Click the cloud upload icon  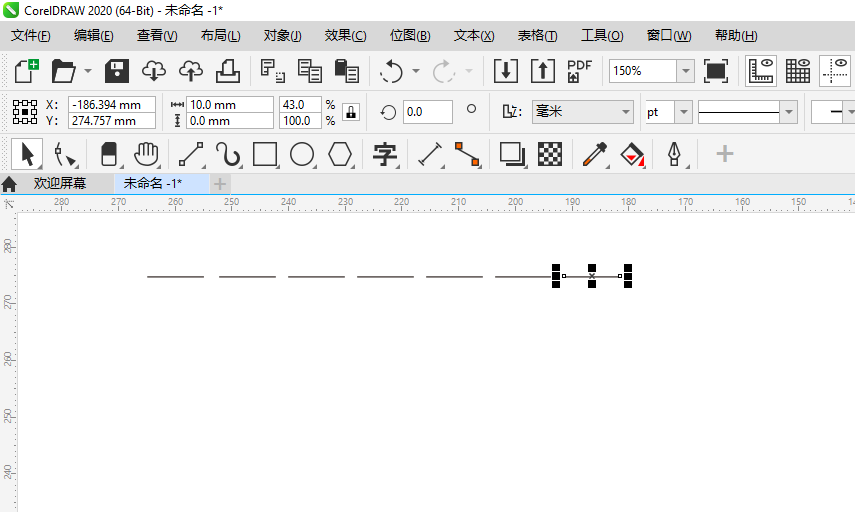191,71
